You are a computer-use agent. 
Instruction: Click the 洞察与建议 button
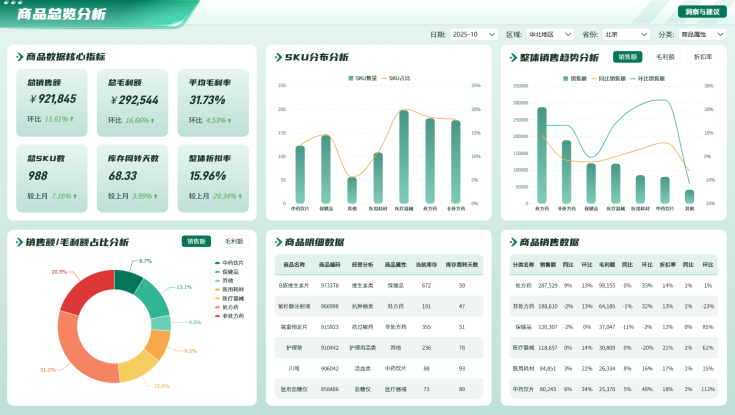click(x=702, y=12)
